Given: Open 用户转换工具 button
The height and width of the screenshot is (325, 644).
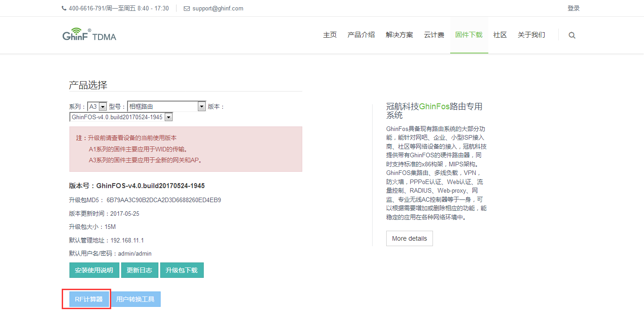Looking at the screenshot, I should point(135,299).
